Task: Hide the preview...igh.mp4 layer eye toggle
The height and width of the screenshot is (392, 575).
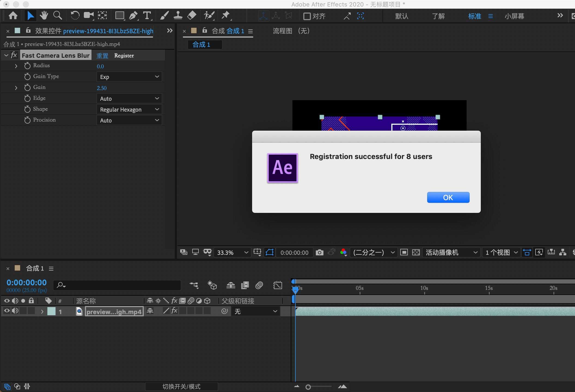Action: [x=7, y=311]
